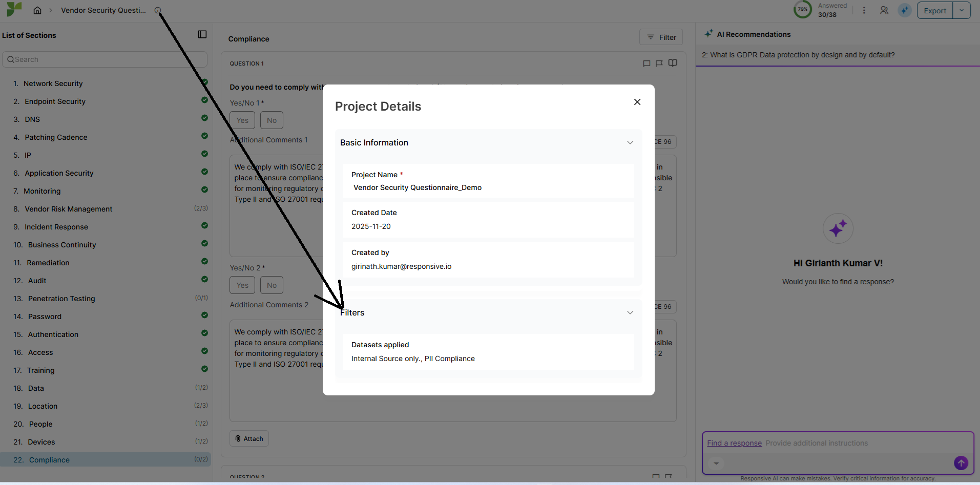Open the Network Security section
980x485 pixels.
pyautogui.click(x=107, y=83)
